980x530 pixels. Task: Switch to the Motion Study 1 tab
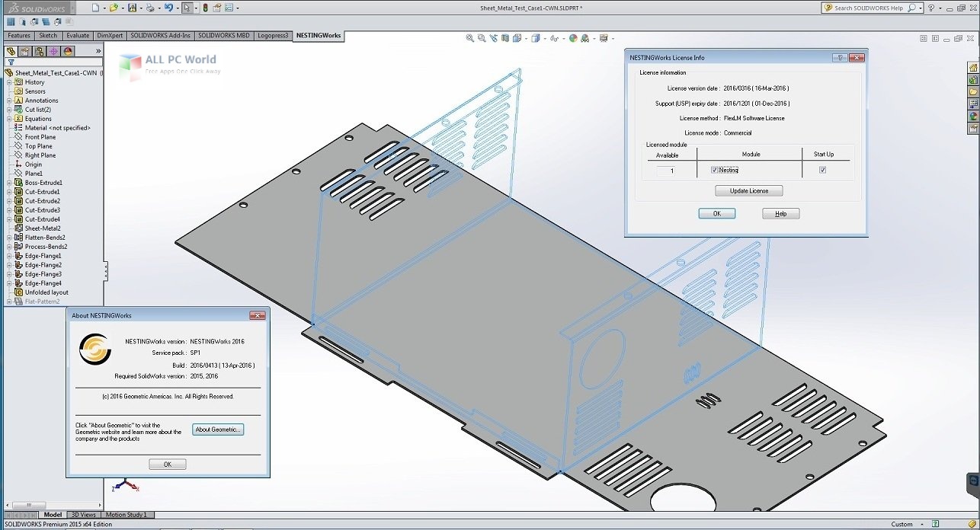click(127, 515)
